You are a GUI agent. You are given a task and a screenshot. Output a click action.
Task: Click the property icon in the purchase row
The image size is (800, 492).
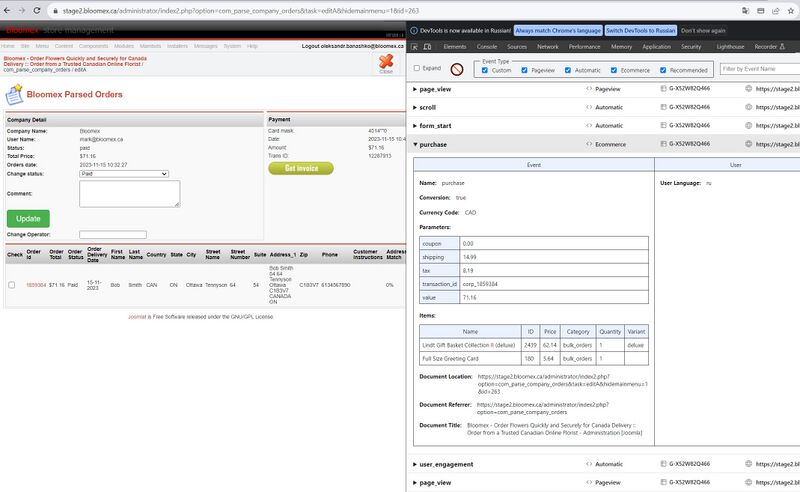pyautogui.click(x=663, y=144)
